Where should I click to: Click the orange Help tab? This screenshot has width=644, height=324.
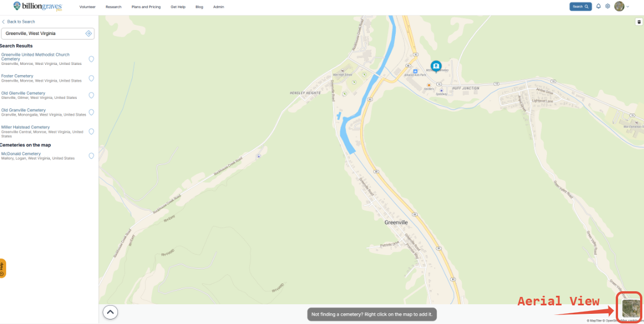(x=2, y=268)
